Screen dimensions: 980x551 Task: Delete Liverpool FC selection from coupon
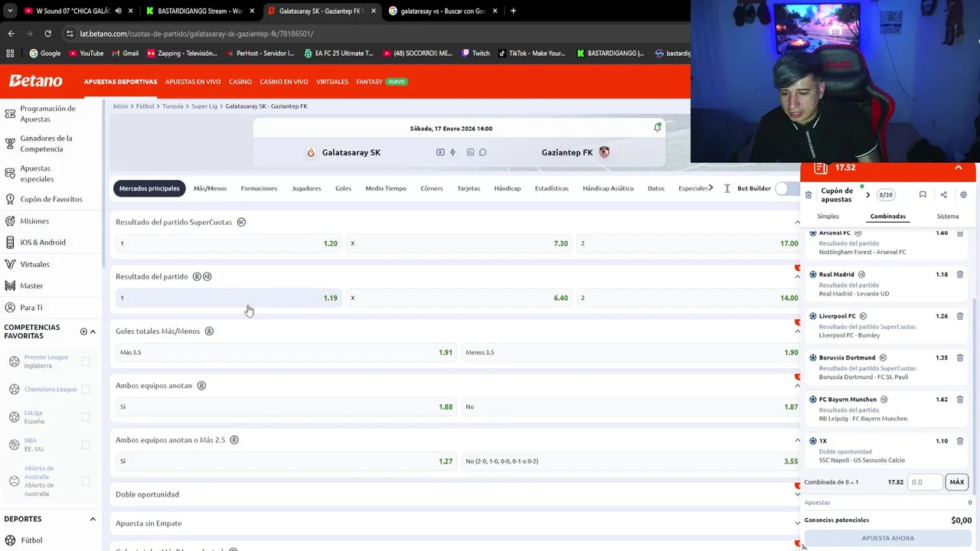click(x=959, y=316)
